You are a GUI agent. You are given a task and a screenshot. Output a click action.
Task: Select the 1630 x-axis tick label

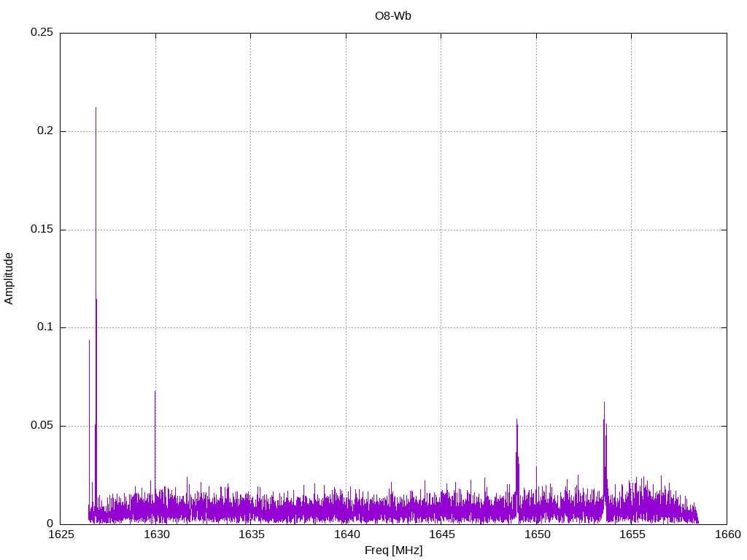tap(156, 535)
